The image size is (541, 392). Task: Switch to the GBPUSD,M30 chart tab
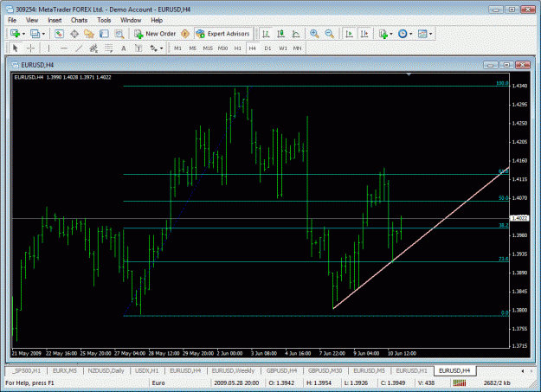point(325,370)
